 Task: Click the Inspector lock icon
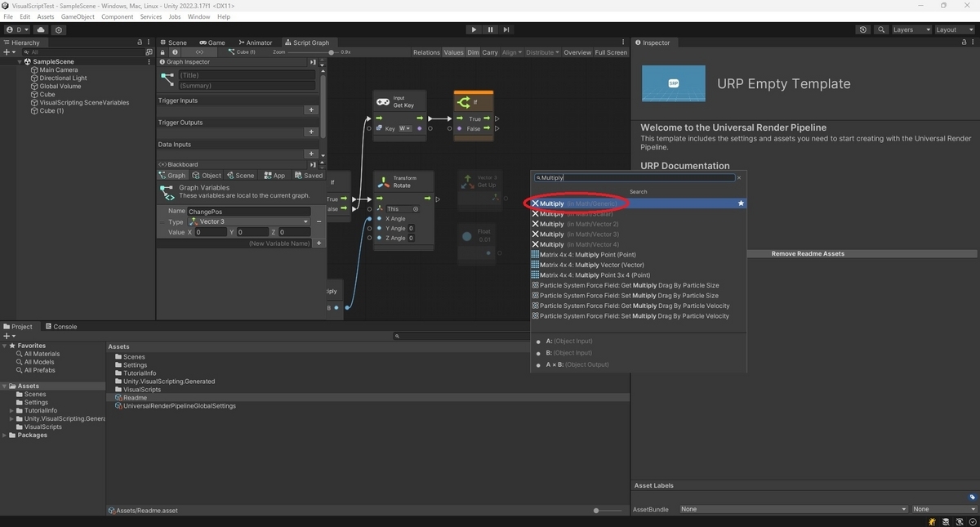964,42
